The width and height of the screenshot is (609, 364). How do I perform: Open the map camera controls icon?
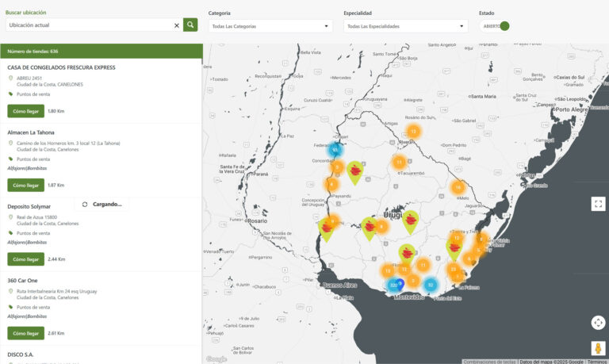[598, 322]
